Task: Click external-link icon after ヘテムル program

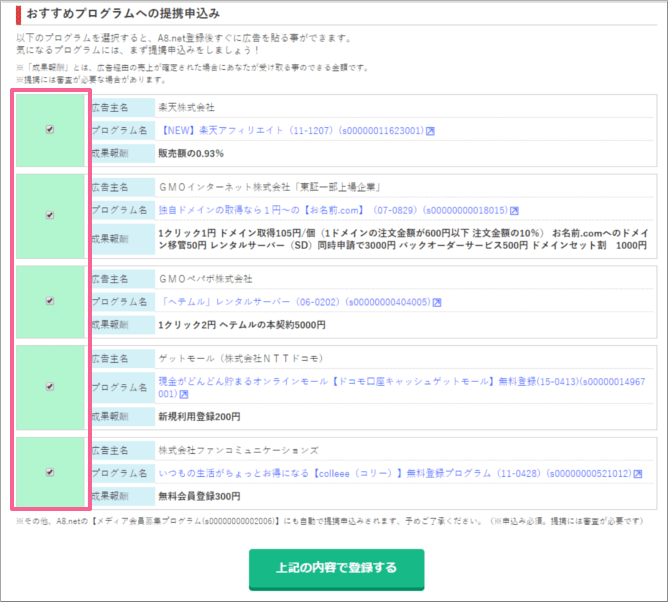Action: [x=437, y=302]
